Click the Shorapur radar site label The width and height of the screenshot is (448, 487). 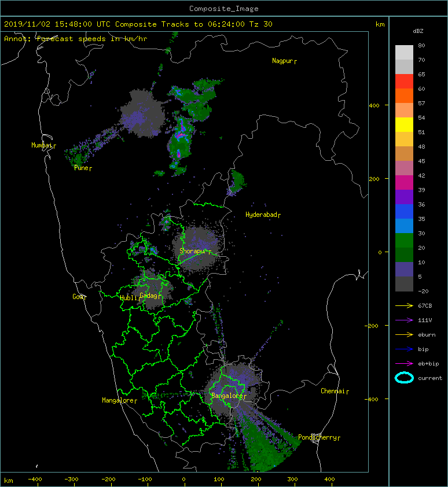[193, 251]
